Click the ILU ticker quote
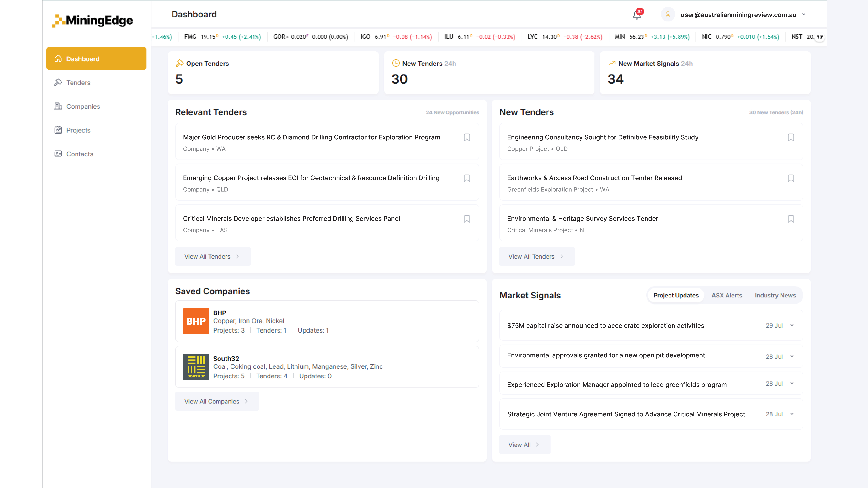Screen dimensions: 868x488 tap(479, 37)
